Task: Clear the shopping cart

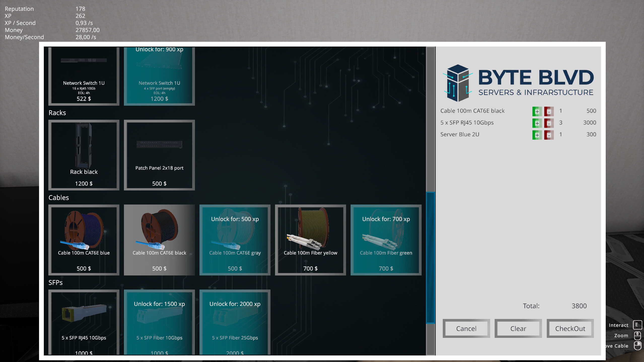Action: (518, 328)
